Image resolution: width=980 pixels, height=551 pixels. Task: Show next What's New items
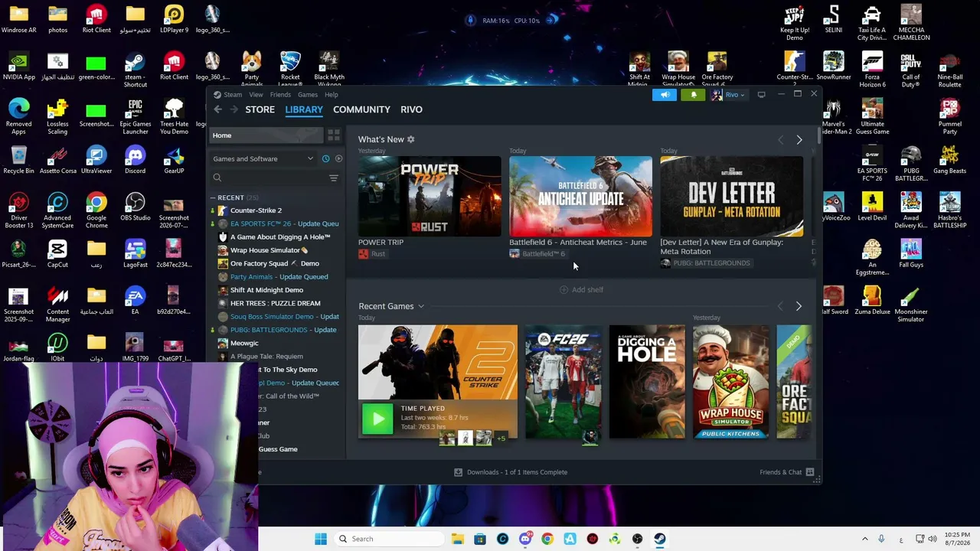point(799,140)
